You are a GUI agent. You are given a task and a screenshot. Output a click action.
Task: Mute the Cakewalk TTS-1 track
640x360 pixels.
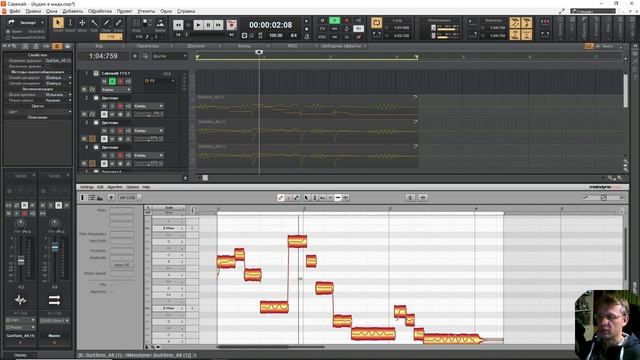[104, 81]
